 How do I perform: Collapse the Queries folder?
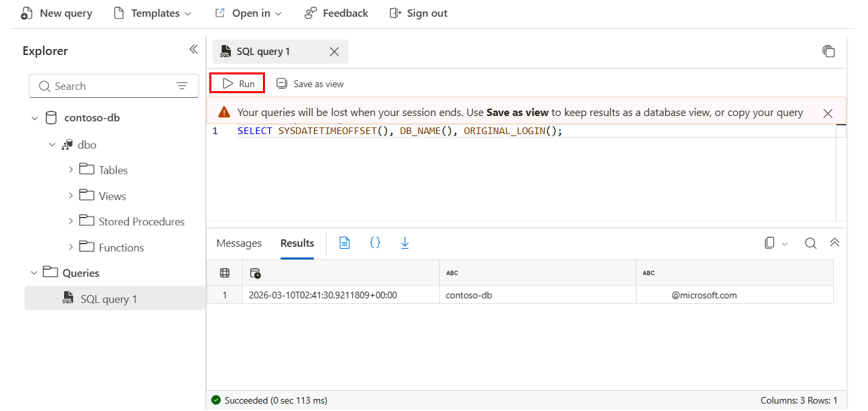pyautogui.click(x=35, y=273)
